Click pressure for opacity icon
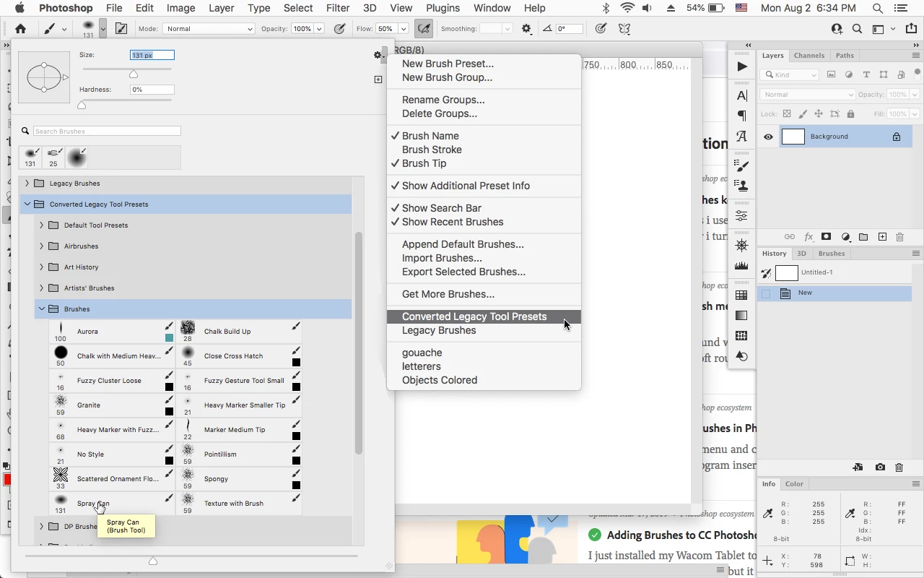The width and height of the screenshot is (924, 578). tap(340, 29)
